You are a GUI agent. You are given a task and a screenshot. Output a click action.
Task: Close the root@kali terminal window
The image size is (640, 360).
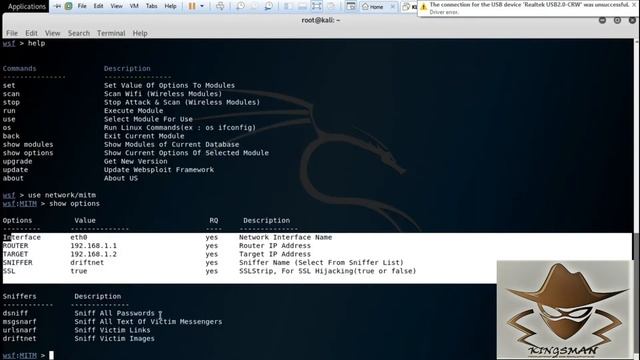(x=632, y=20)
